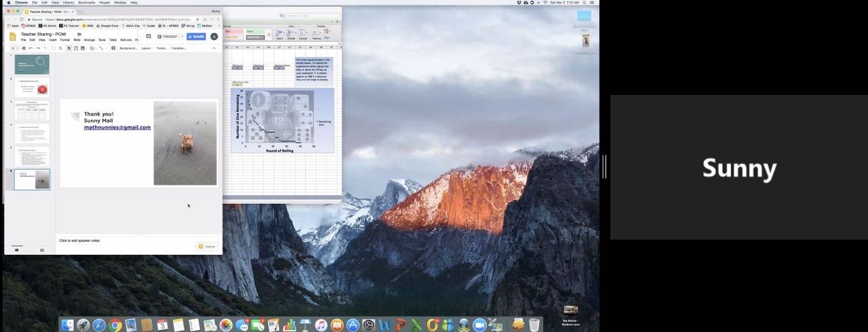The width and height of the screenshot is (868, 332).
Task: Switch to filmstrip view icon
Action: point(16,250)
